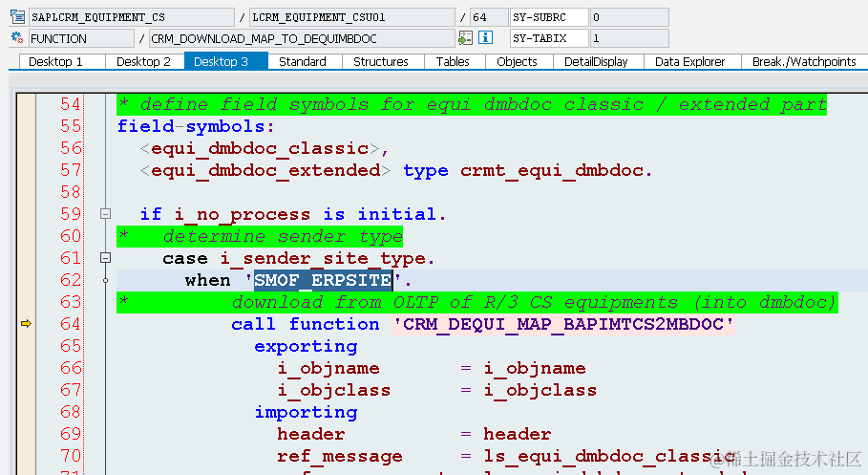Click the importing keyword on line 68
The image size is (868, 475).
306,412
